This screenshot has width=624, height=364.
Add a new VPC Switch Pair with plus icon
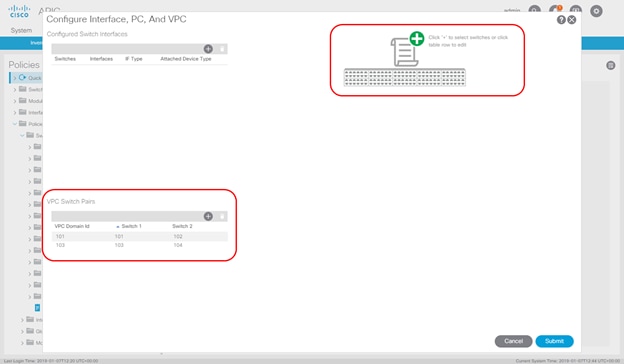click(x=208, y=216)
